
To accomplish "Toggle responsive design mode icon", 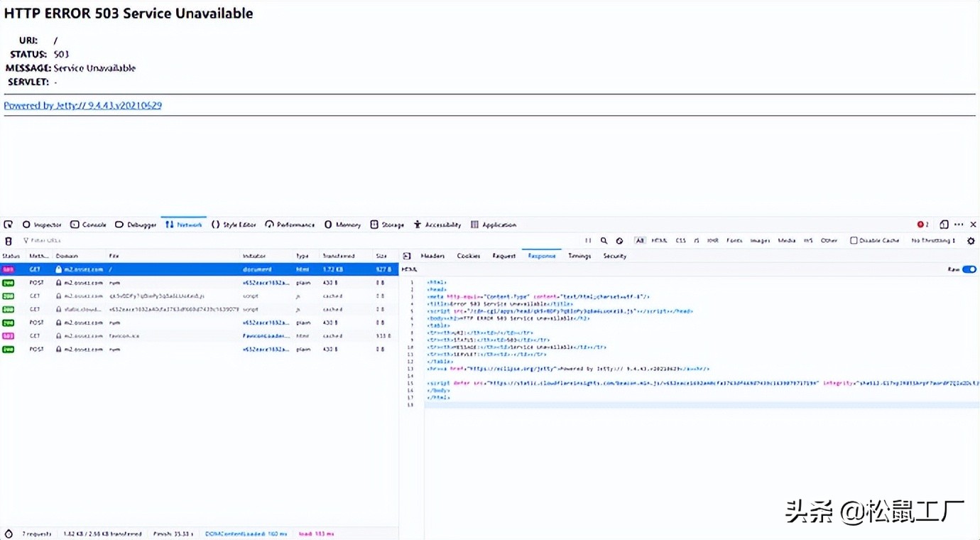I will pos(944,225).
